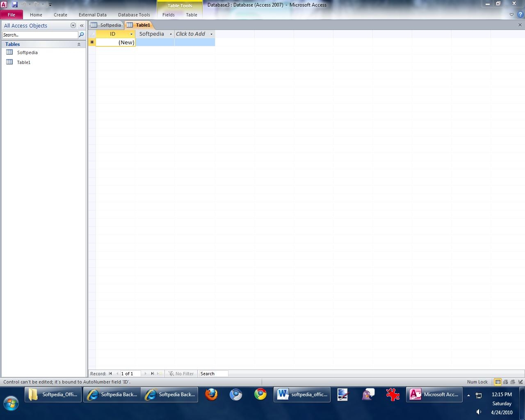Select the new record row selector
This screenshot has width=525, height=420.
pos(92,42)
